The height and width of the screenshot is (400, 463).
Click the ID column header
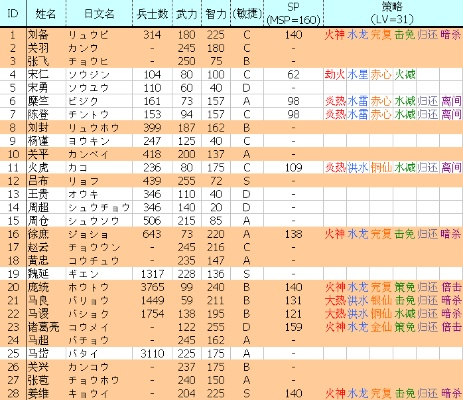[x=13, y=14]
